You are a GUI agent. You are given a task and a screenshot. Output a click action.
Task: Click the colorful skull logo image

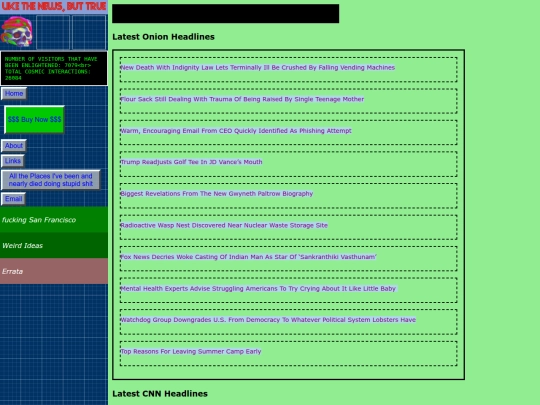click(x=17, y=32)
